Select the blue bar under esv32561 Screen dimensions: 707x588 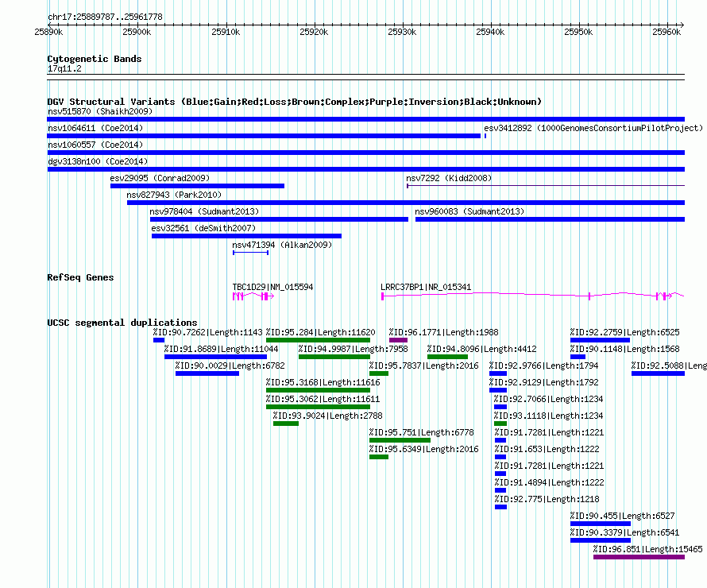pos(246,236)
